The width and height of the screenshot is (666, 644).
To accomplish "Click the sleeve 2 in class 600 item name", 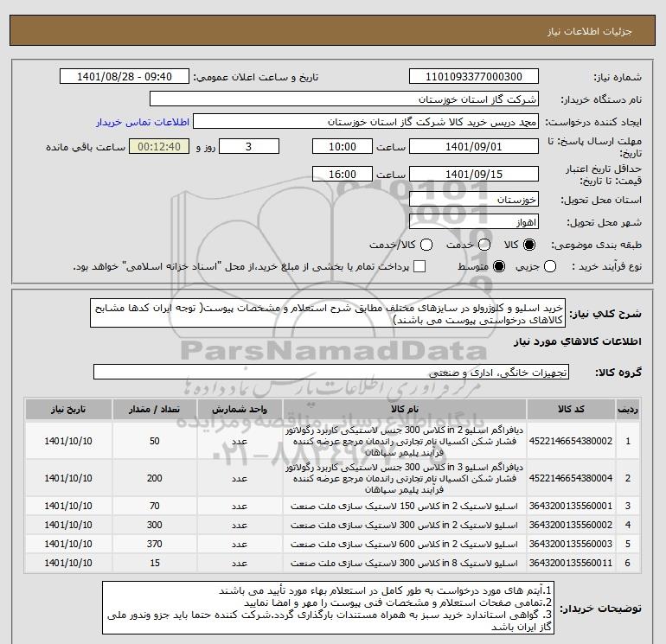I will click(404, 545).
